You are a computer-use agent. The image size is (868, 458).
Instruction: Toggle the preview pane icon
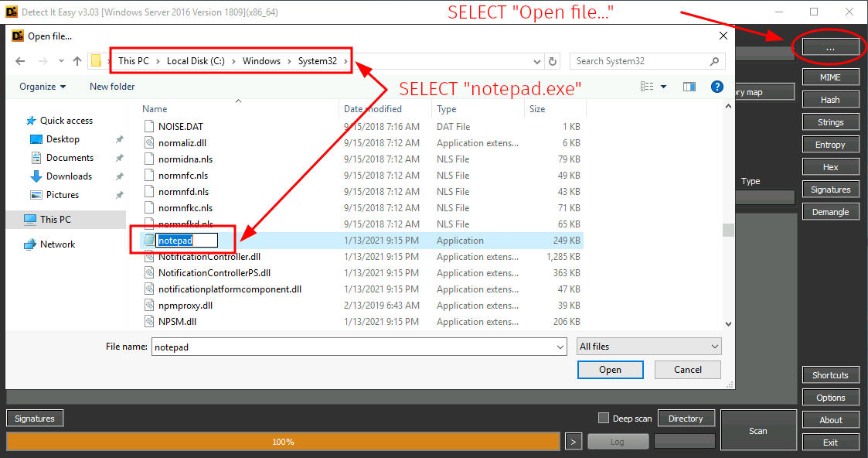[x=689, y=87]
